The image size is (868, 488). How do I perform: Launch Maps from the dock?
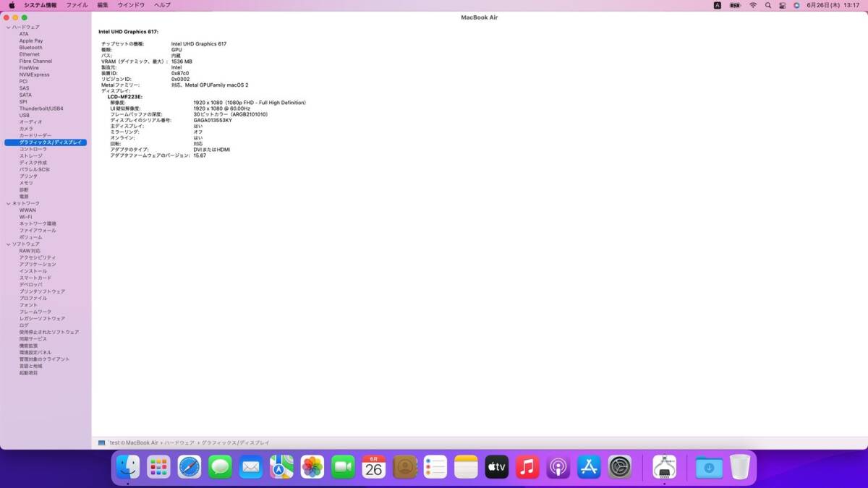[x=281, y=468]
